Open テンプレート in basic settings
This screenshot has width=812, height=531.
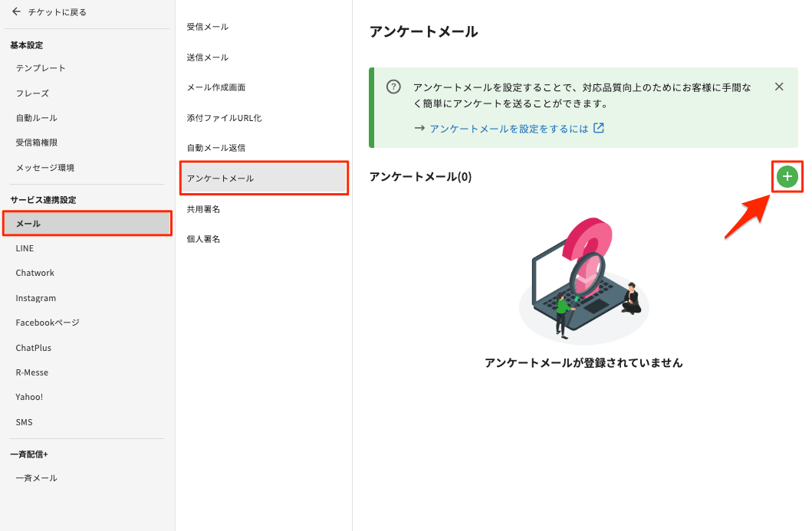41,68
